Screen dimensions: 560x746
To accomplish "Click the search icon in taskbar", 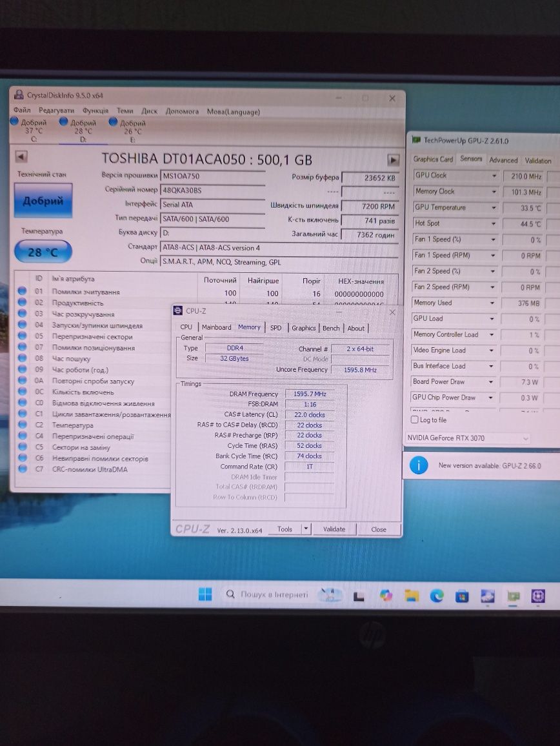I will tap(230, 594).
